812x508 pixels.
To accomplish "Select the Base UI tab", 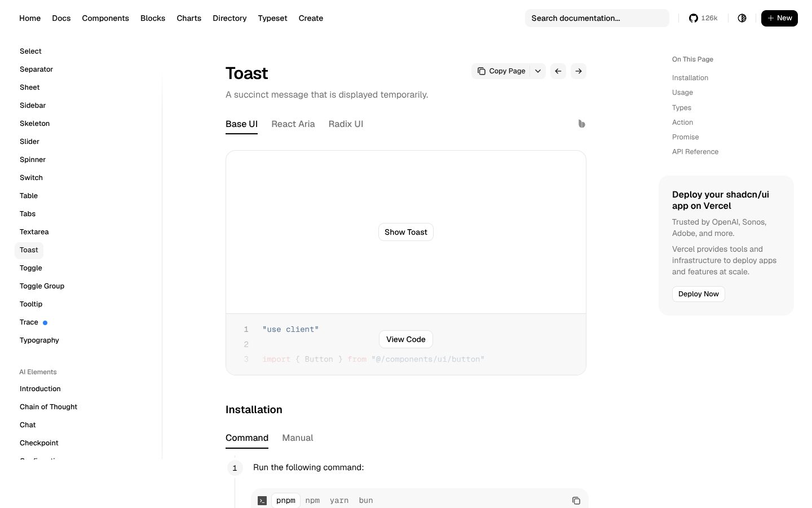I will pyautogui.click(x=241, y=124).
